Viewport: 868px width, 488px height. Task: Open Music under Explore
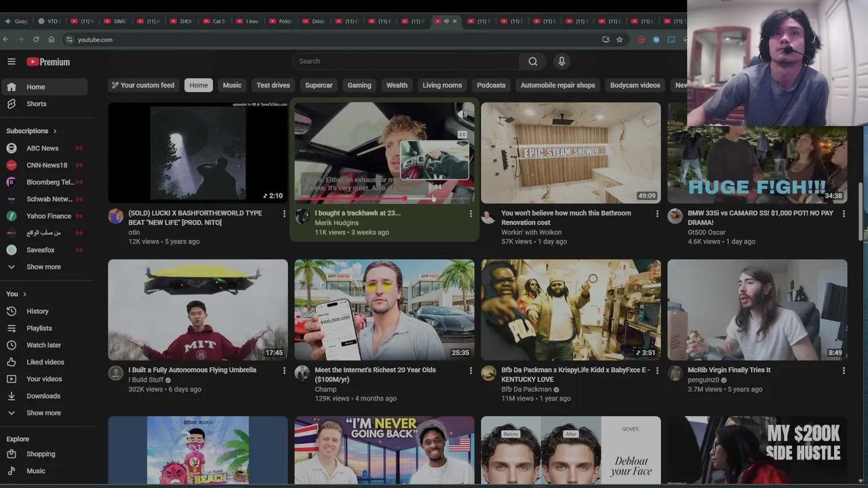pyautogui.click(x=44, y=471)
